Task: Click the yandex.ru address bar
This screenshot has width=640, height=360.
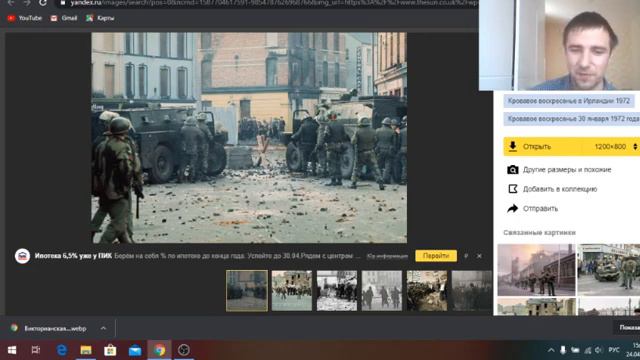Action: (269, 3)
